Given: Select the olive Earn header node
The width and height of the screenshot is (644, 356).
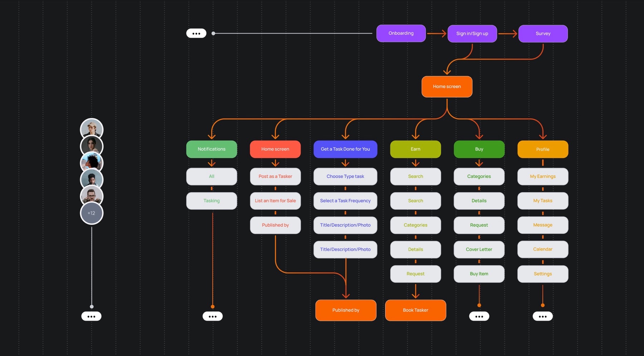Looking at the screenshot, I should pyautogui.click(x=415, y=149).
